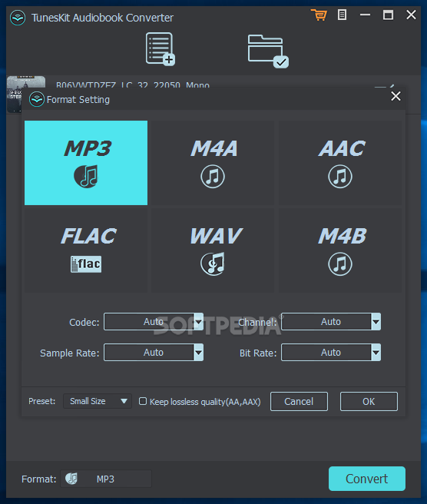Viewport: 427px width, 504px height.
Task: Expand the Channel dropdown
Action: [x=376, y=321]
